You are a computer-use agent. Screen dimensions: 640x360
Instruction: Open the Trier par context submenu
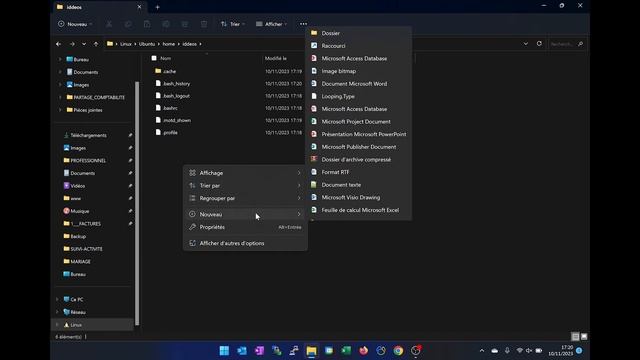(x=245, y=185)
